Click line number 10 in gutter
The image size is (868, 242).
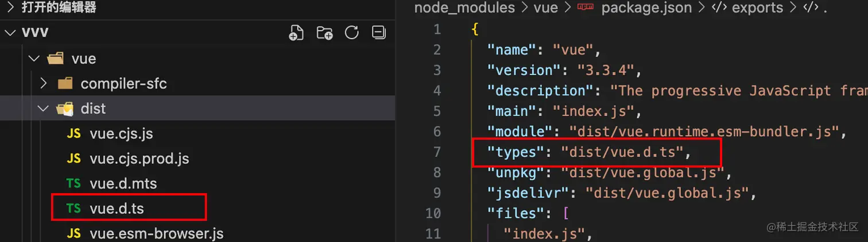pos(433,213)
